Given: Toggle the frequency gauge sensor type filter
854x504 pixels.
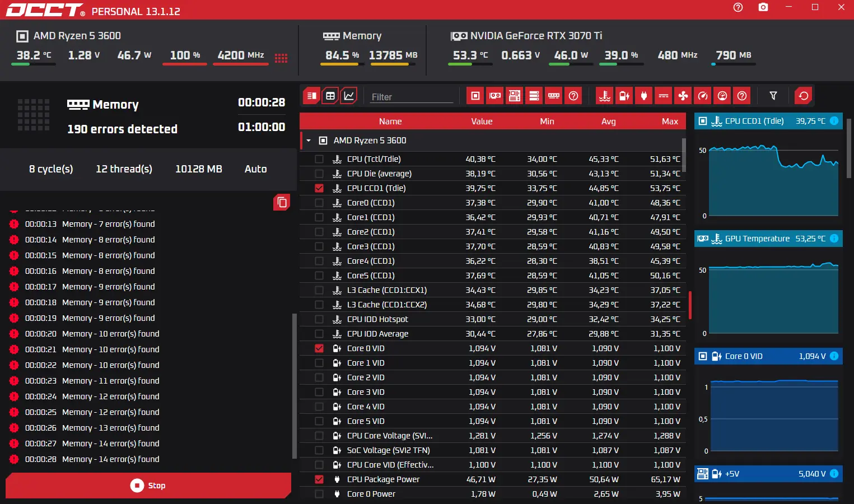Looking at the screenshot, I should (x=703, y=96).
